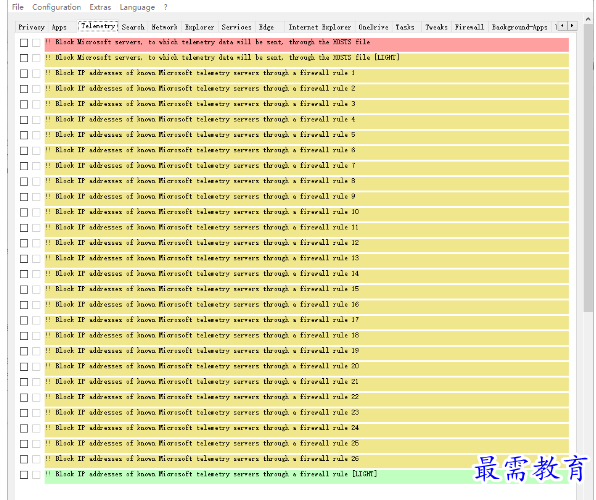Check the firewall rule [LIGHT] box
Image resolution: width=596 pixels, height=500 pixels.
click(24, 475)
